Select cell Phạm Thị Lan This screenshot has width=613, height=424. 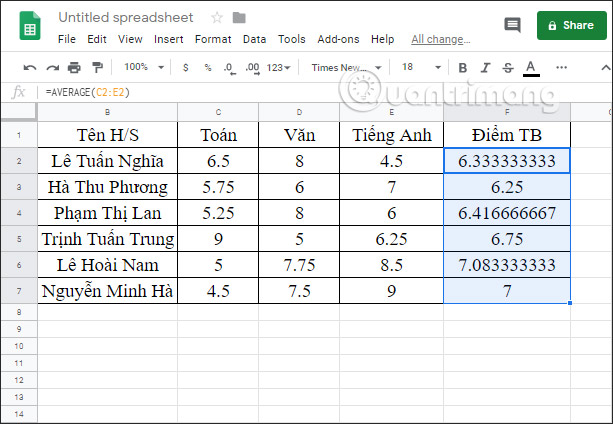click(x=108, y=213)
